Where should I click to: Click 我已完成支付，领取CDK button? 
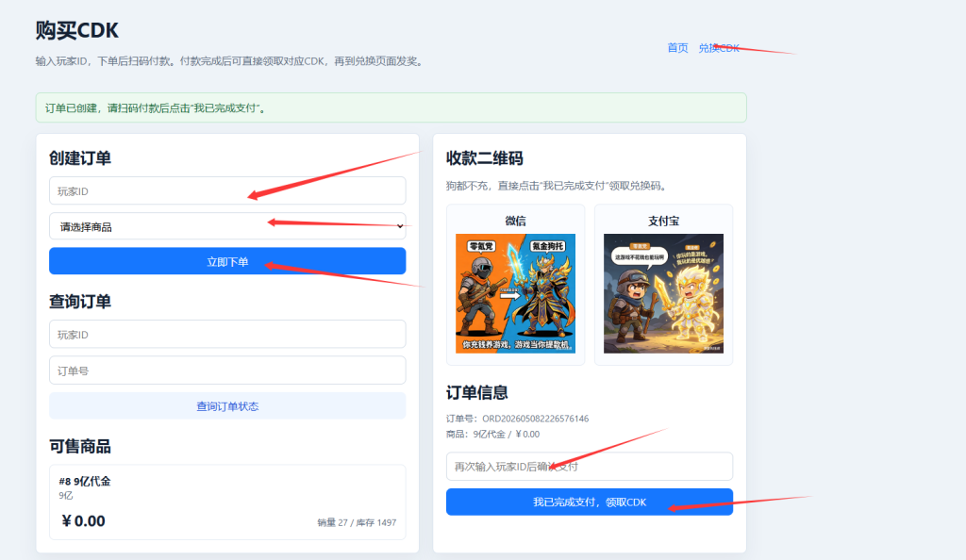pyautogui.click(x=590, y=502)
